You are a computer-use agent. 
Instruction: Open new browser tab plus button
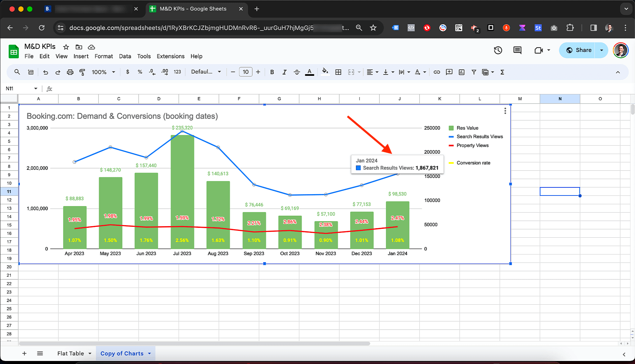point(257,9)
